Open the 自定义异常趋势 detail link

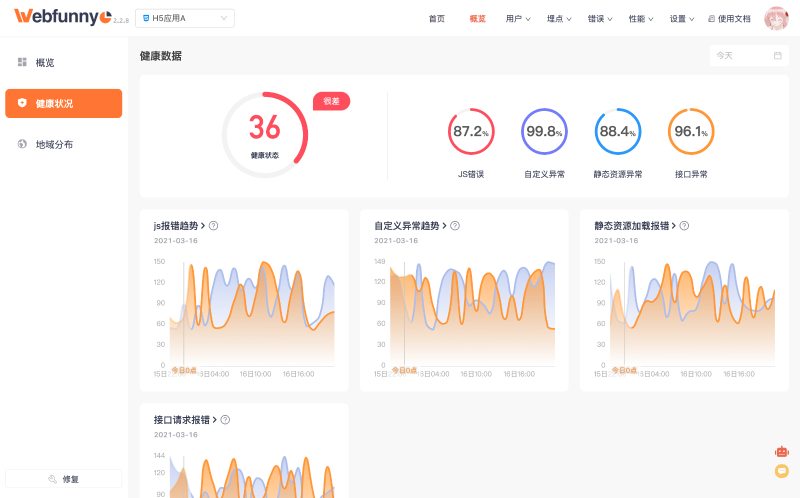tap(410, 226)
